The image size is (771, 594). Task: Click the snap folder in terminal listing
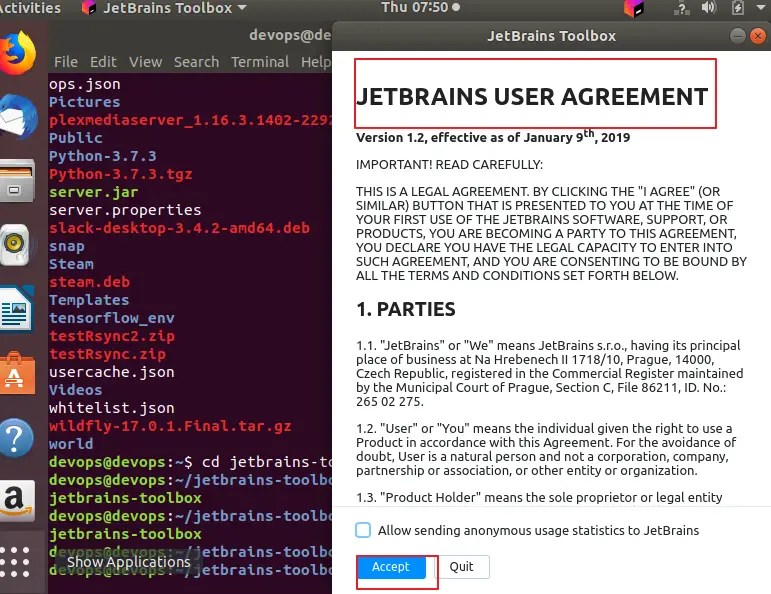point(66,246)
